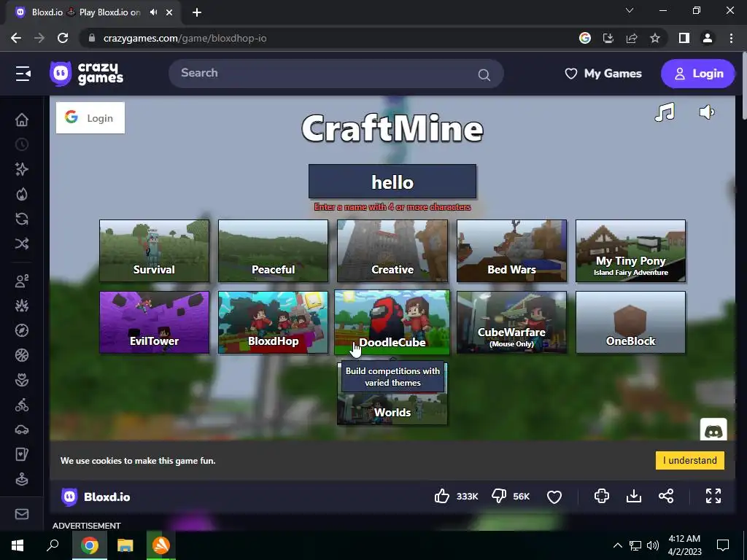
Task: Open the flower-face category icon in sidebar
Action: 22,380
